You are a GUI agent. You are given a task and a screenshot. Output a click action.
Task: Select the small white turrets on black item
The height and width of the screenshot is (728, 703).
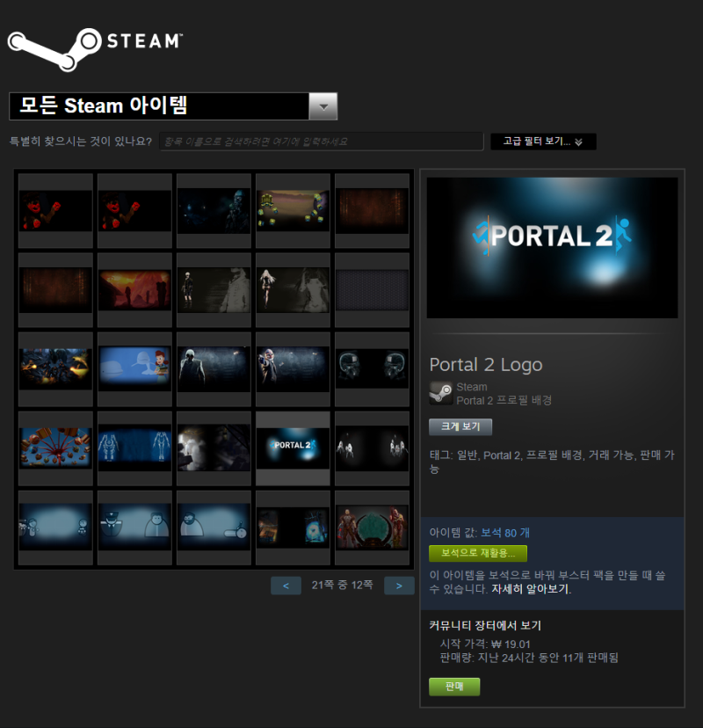[372, 448]
